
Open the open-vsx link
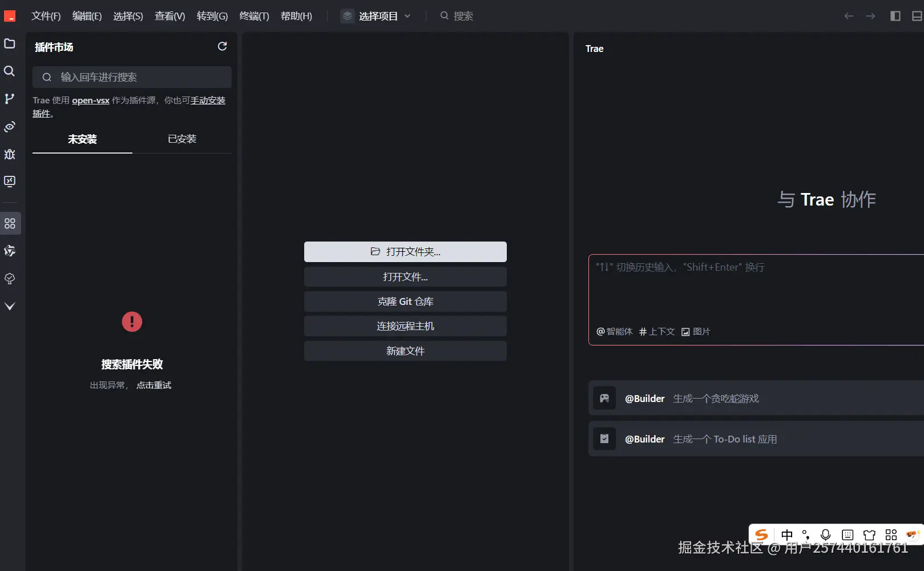pyautogui.click(x=90, y=100)
